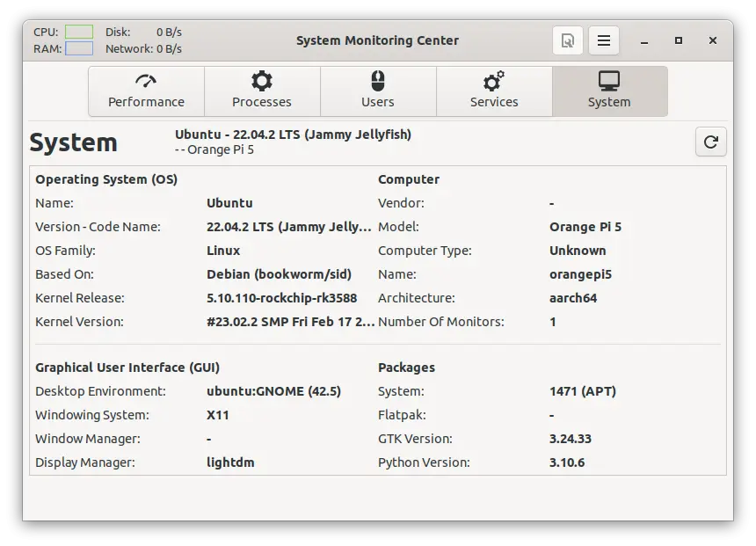Go to the Services tab
This screenshot has height=546, width=756.
coord(494,91)
